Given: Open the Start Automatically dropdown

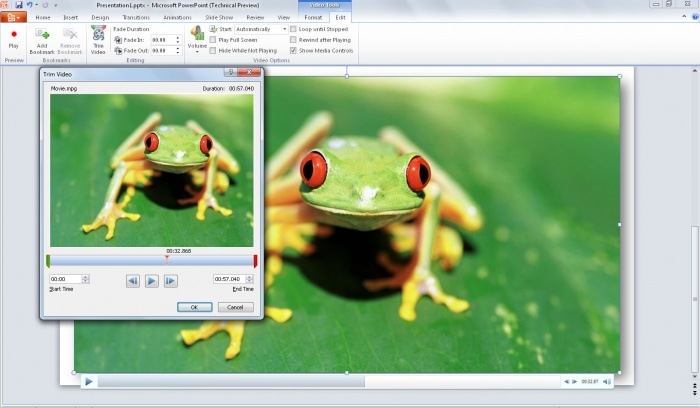Looking at the screenshot, I should point(284,29).
